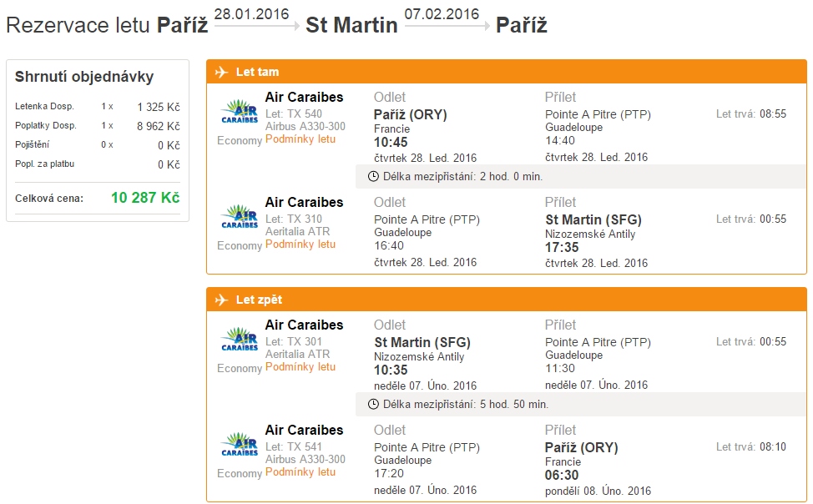Click Air Caraibes logo for flight TX 301

point(240,340)
